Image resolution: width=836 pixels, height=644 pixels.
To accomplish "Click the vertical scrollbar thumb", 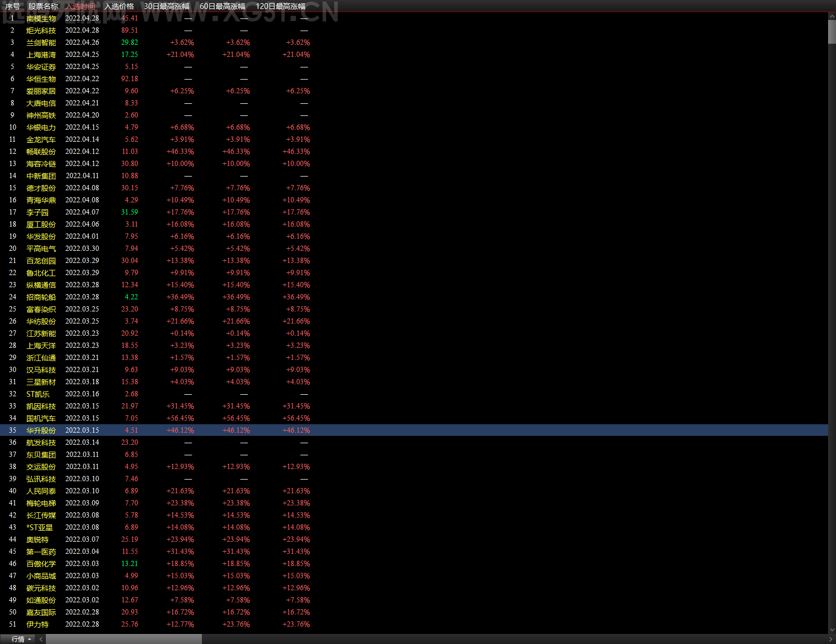I will (x=832, y=32).
